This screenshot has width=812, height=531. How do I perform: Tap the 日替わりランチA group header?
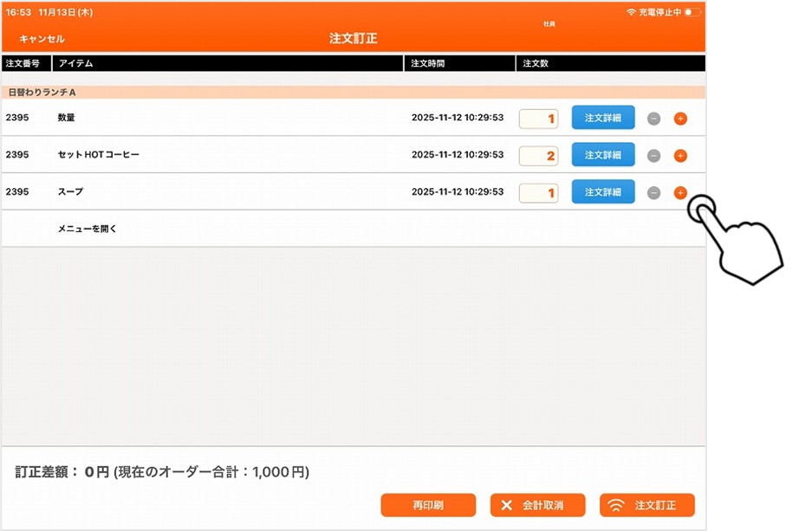click(42, 92)
